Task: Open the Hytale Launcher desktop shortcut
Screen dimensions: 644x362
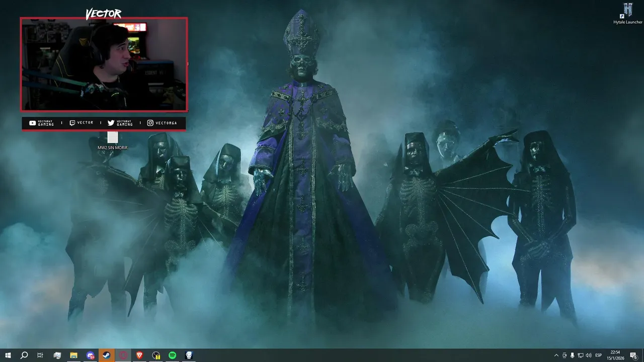Action: [627, 14]
